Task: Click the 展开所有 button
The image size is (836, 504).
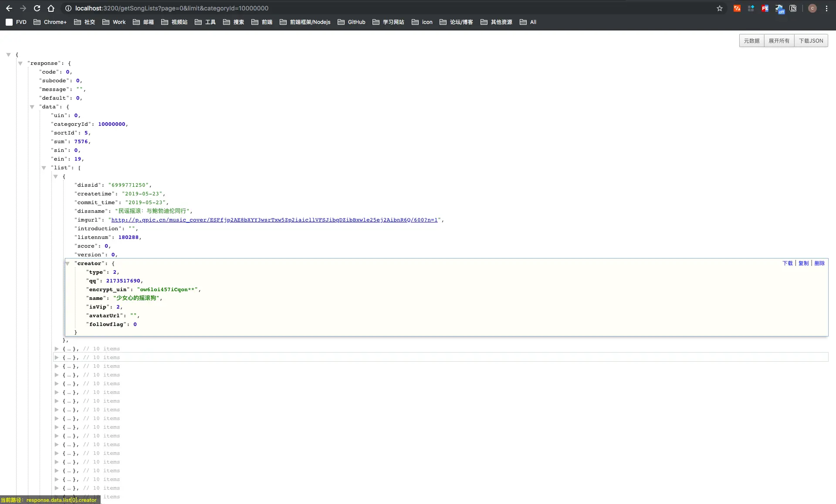Action: click(779, 40)
